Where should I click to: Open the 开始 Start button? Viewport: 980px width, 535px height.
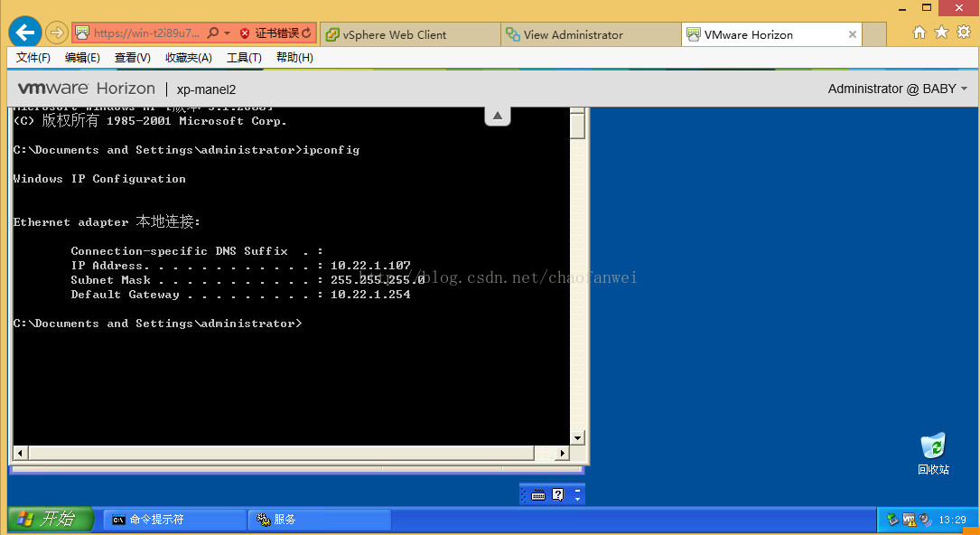(51, 520)
